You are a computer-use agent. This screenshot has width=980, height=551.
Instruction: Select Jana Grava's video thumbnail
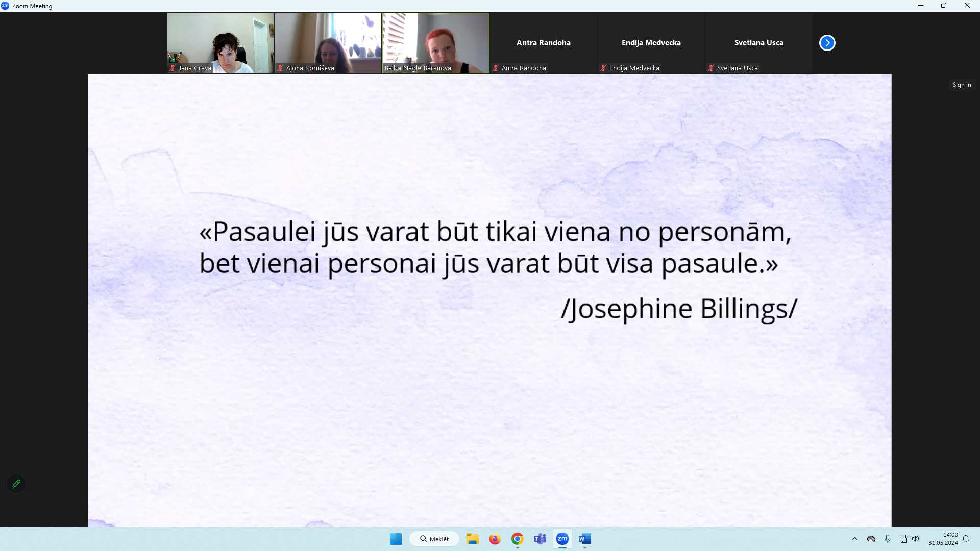(220, 43)
